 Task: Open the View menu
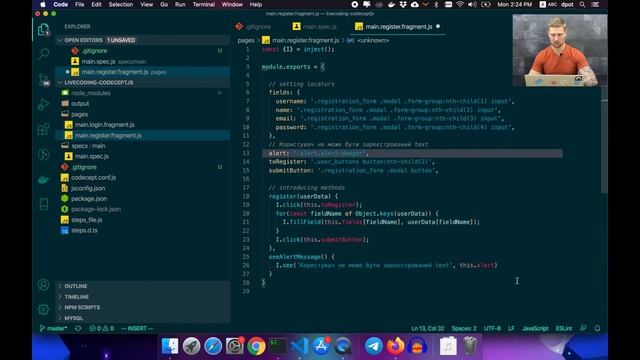click(147, 4)
